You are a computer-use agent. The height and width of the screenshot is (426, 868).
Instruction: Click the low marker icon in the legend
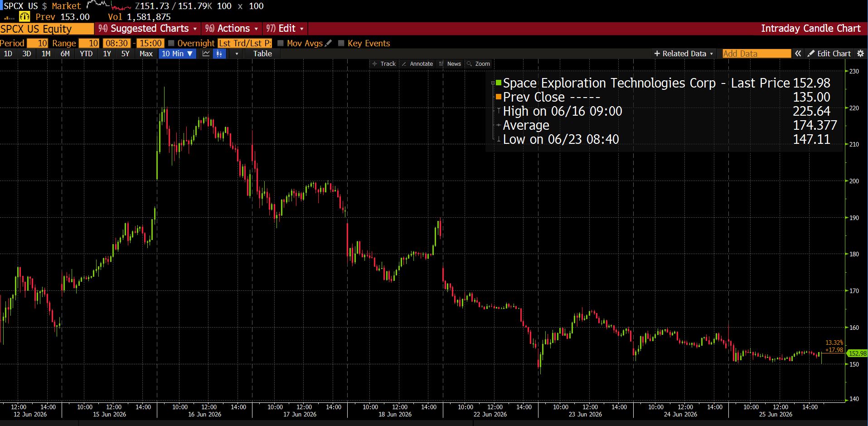pyautogui.click(x=499, y=139)
